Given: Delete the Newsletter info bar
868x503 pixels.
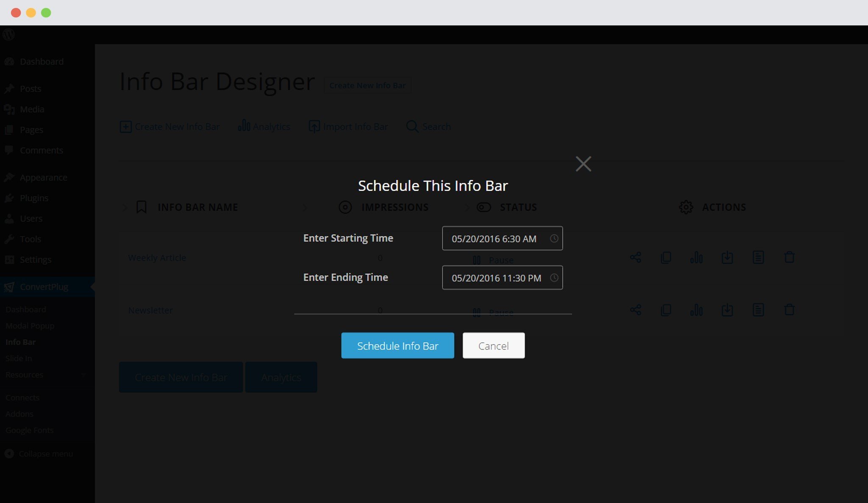Looking at the screenshot, I should tap(789, 310).
